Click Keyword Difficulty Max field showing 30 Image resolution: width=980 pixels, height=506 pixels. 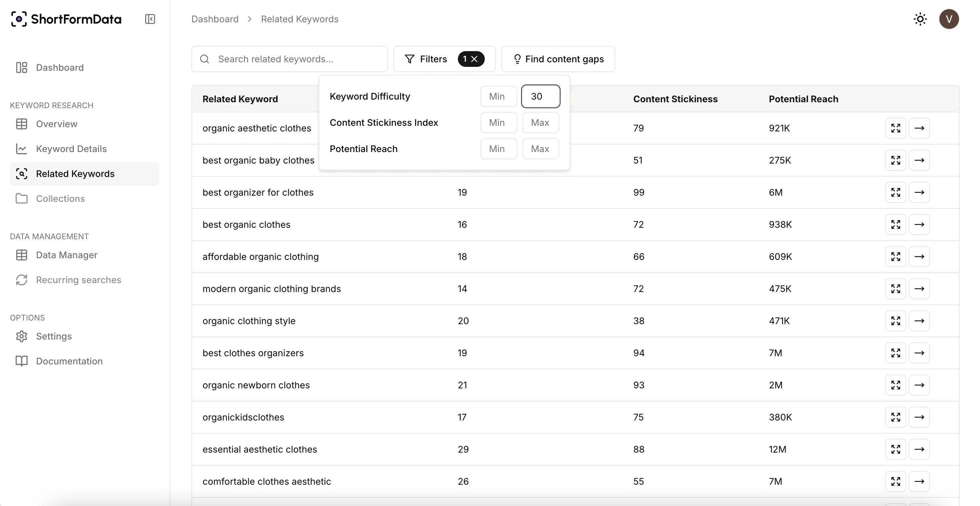[x=540, y=96]
